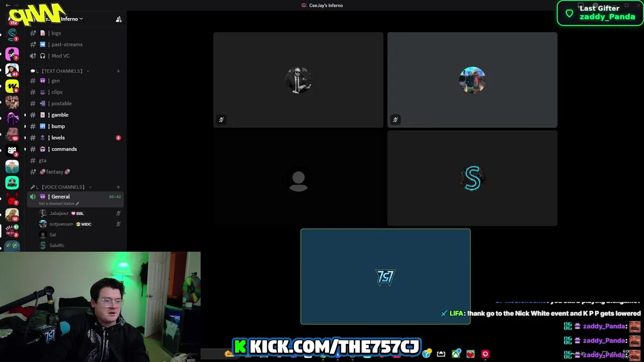Open the white logo server with 3 badge
This screenshot has height=362, width=644.
point(12,150)
